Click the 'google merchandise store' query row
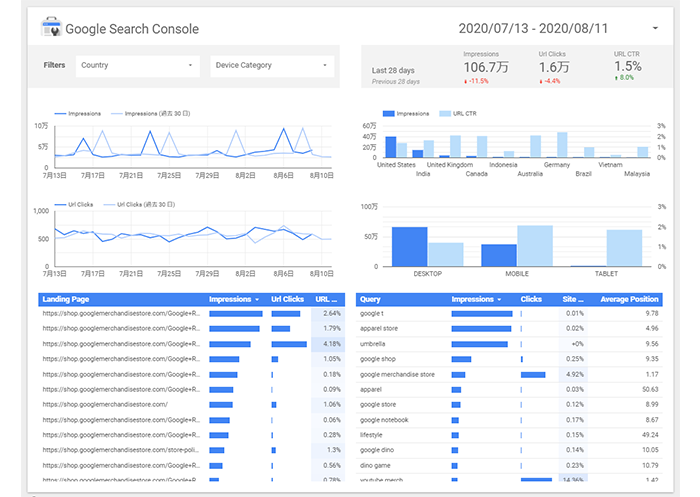Viewport: 700px width, 497px height. (x=509, y=375)
